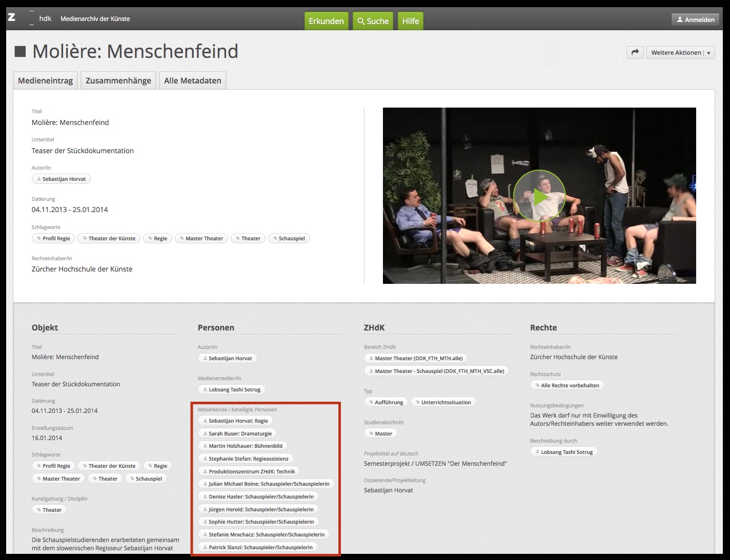Click the Lobsang Tashi Sotrug Medienersteller tag
The width and height of the screenshot is (730, 560).
pos(231,389)
